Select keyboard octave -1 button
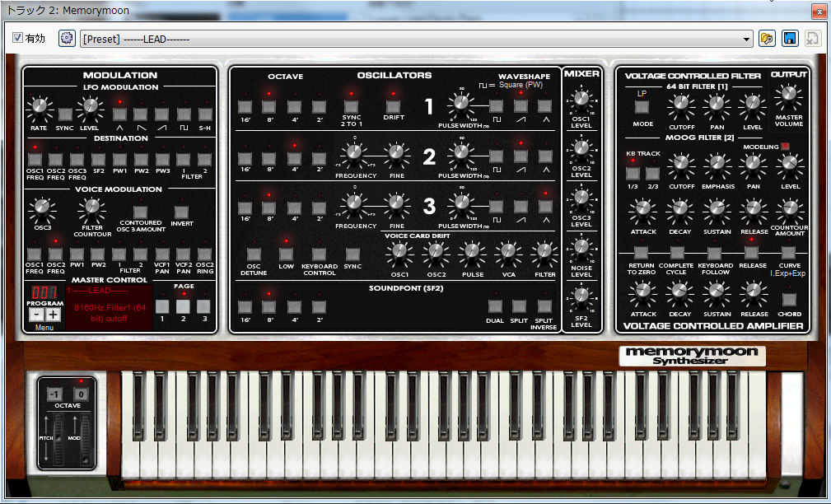The image size is (831, 504). click(x=55, y=394)
